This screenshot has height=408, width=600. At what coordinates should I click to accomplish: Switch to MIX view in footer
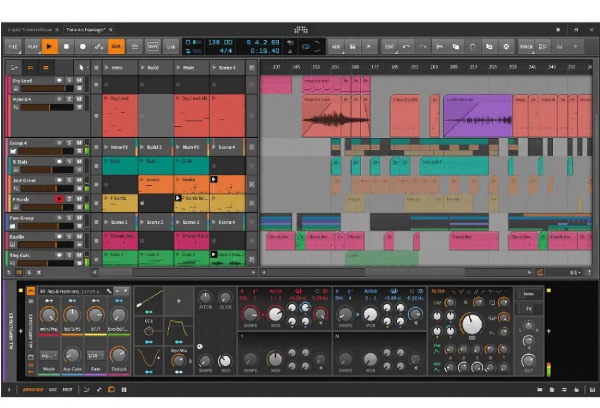coord(53,390)
